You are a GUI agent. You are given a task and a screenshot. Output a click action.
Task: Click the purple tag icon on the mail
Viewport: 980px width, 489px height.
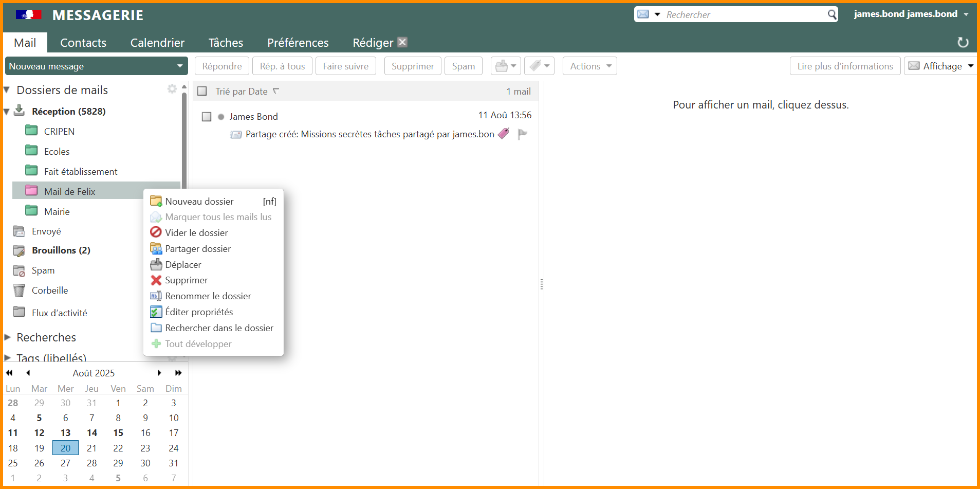(504, 134)
